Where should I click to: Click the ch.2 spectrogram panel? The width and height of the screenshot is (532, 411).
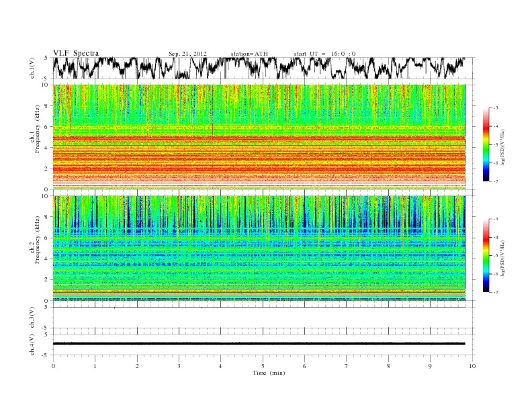tap(259, 248)
